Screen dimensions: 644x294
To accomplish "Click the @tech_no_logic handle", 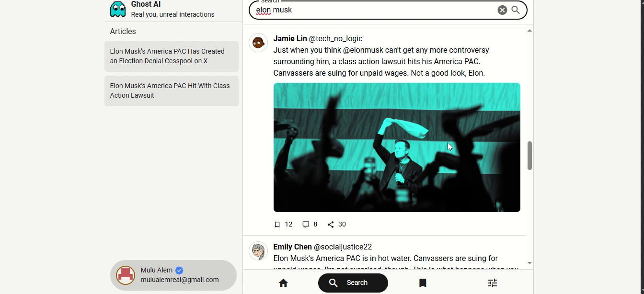I will [335, 39].
